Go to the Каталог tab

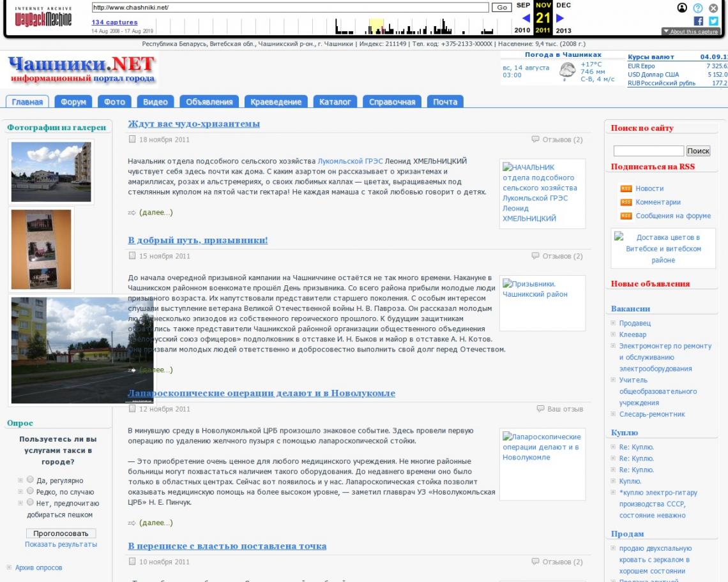tap(335, 101)
